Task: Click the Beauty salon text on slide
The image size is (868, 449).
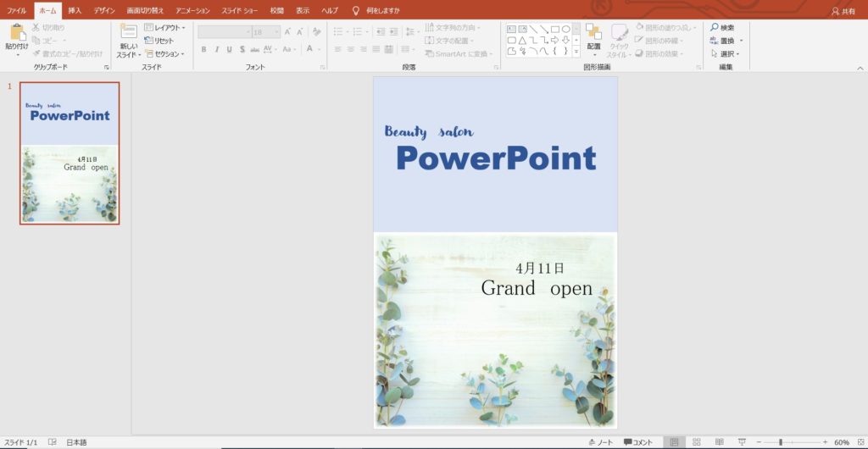Action: pyautogui.click(x=429, y=131)
